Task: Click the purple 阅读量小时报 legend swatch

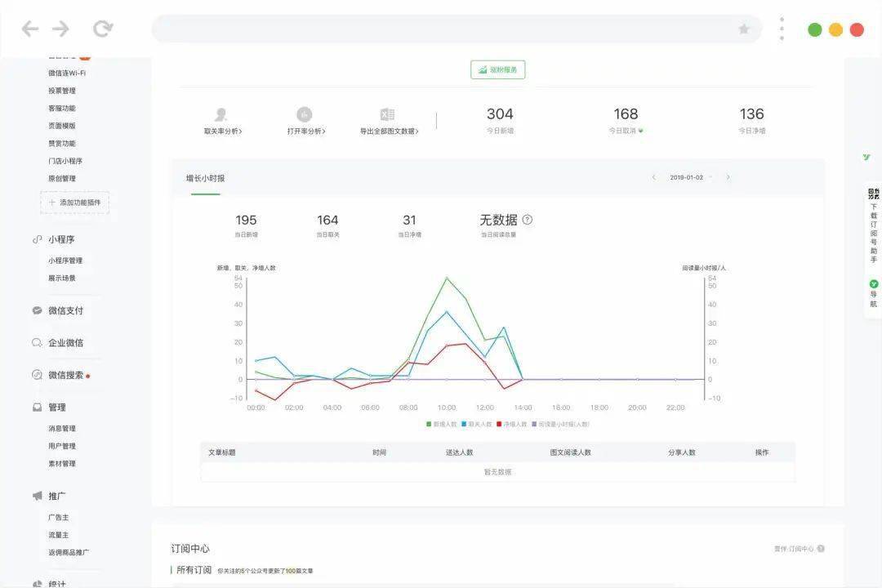Action: point(534,424)
